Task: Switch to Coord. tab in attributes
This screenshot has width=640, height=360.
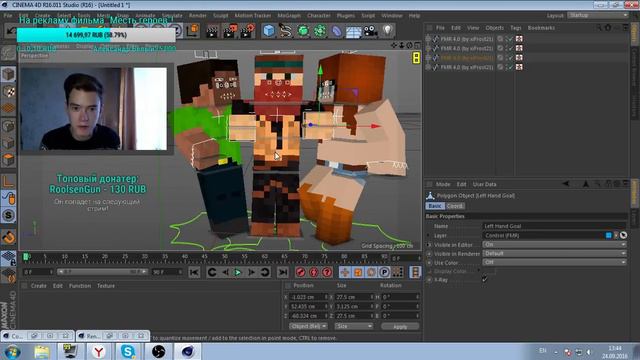Action: (x=454, y=206)
